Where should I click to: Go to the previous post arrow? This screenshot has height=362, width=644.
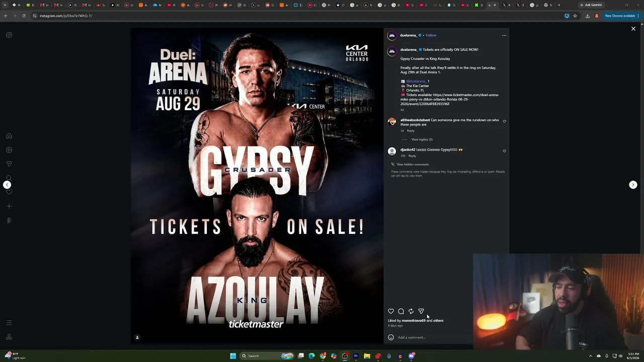click(x=7, y=185)
